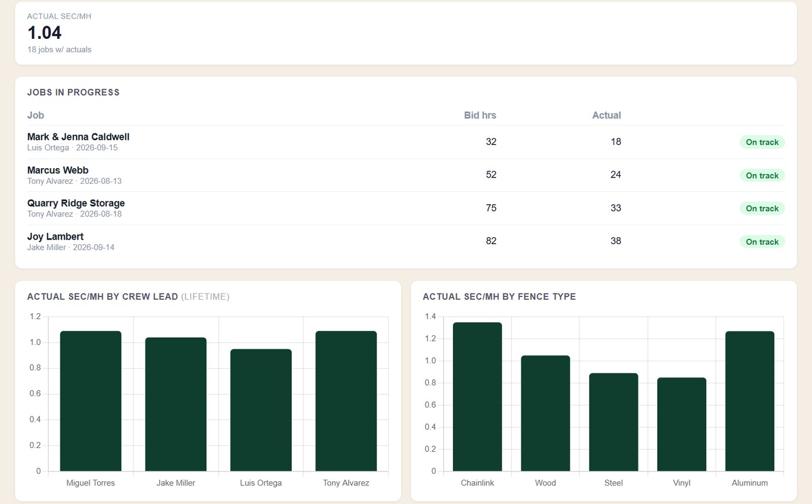Select the Miguel Torres bar in crew chart
This screenshot has height=504, width=812.
coord(90,401)
